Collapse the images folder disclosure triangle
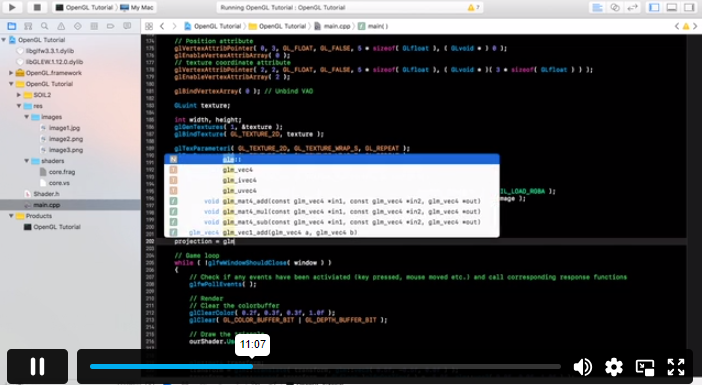702x385 pixels. click(27, 117)
